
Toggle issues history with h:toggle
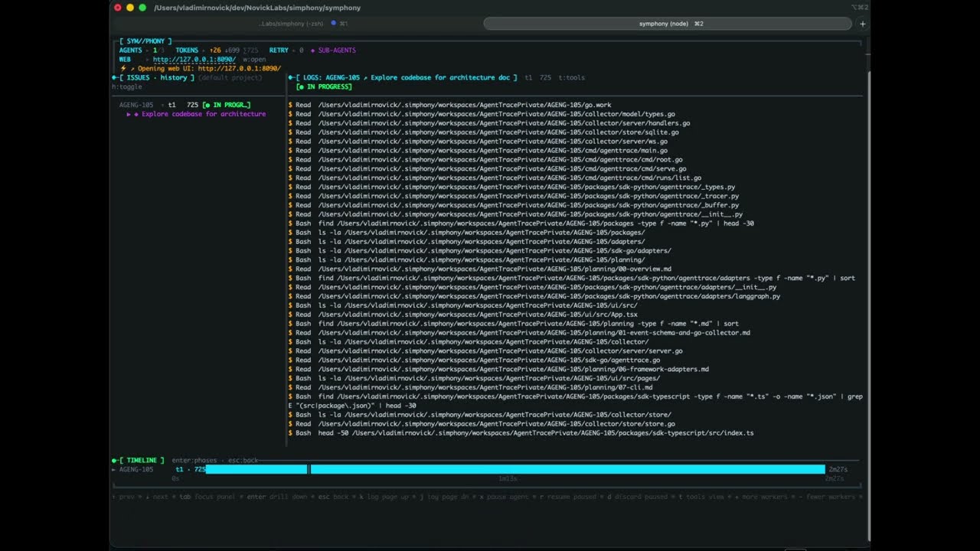click(126, 86)
